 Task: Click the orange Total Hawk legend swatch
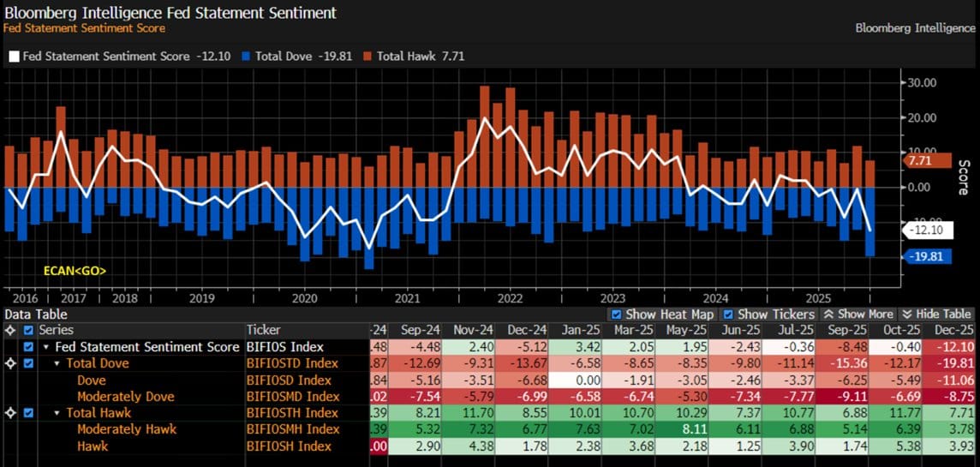pyautogui.click(x=367, y=57)
